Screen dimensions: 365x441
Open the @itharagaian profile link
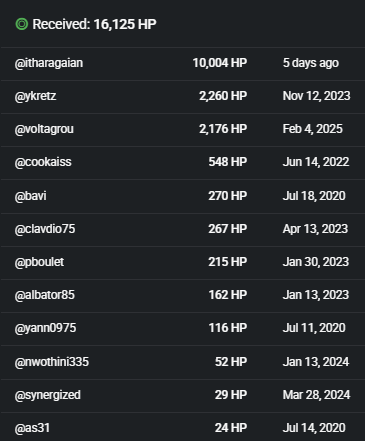point(49,63)
